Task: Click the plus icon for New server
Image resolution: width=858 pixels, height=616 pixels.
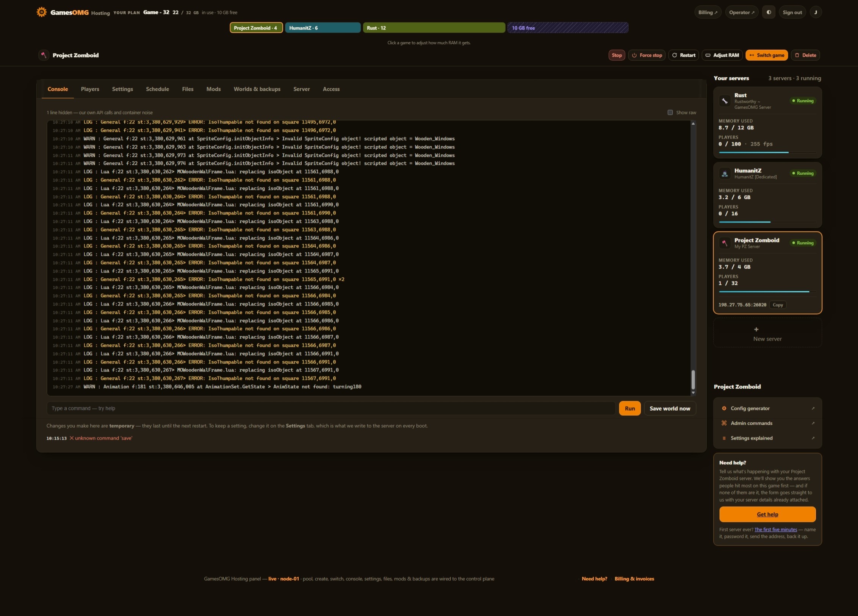Action: [756, 330]
